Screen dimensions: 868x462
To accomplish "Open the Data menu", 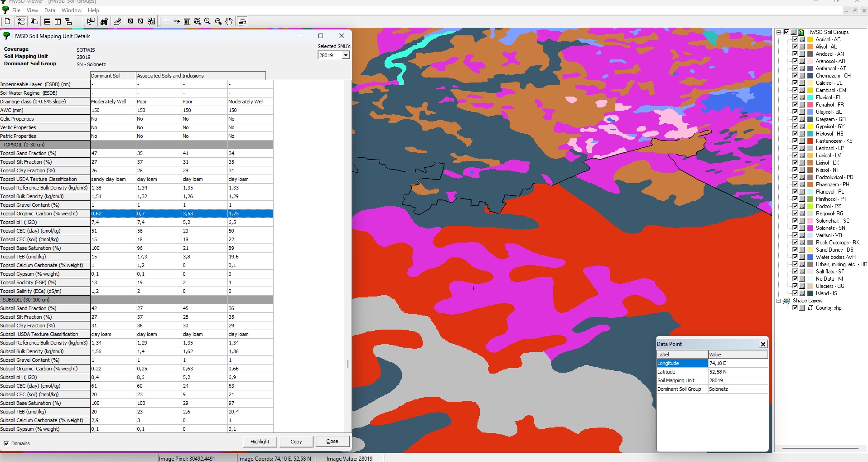I will point(50,10).
